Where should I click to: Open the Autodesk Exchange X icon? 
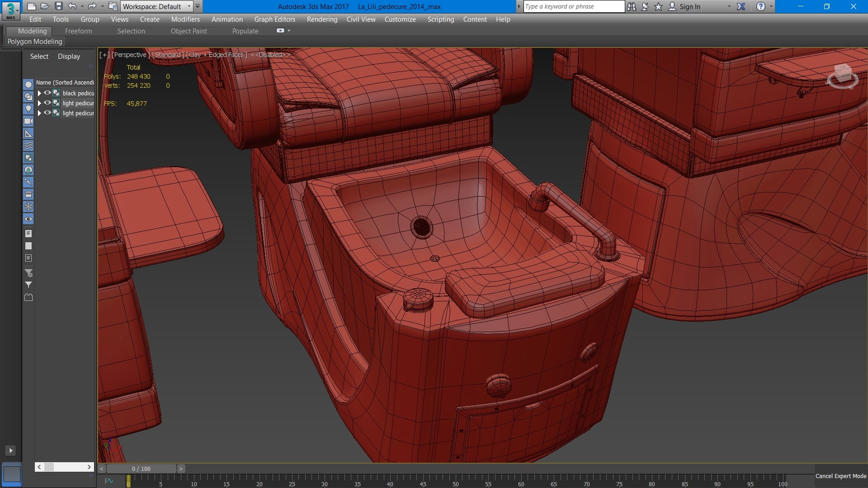click(741, 6)
